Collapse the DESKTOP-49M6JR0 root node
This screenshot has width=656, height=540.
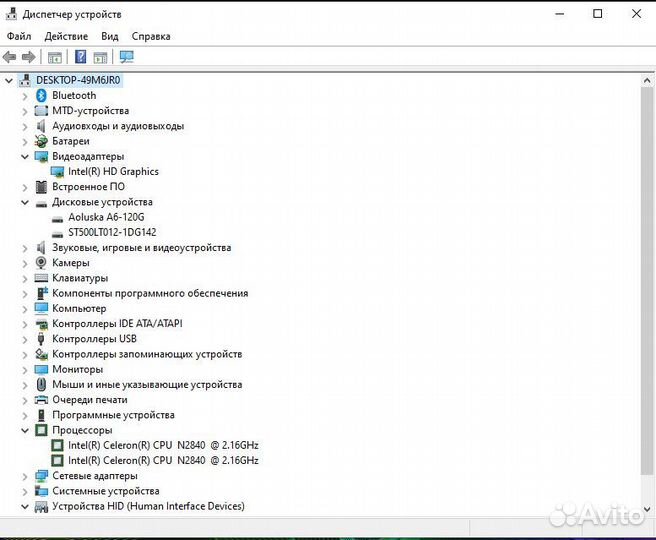click(9, 80)
